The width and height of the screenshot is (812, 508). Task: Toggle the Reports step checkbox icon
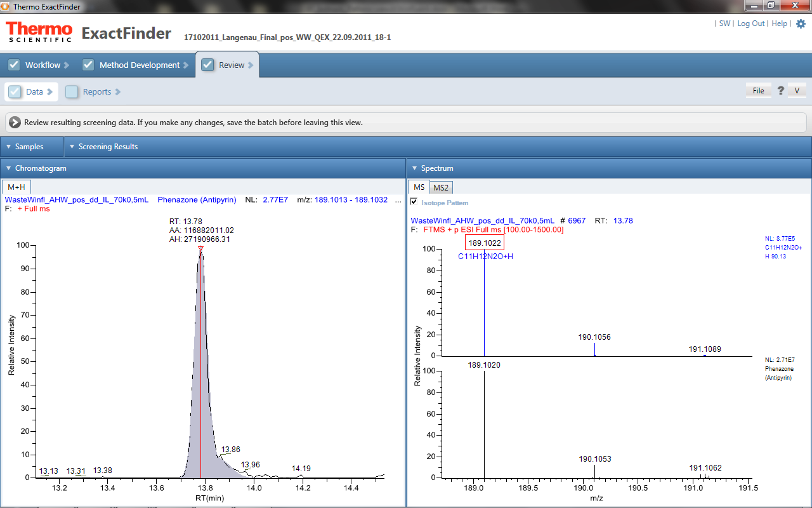coord(72,91)
